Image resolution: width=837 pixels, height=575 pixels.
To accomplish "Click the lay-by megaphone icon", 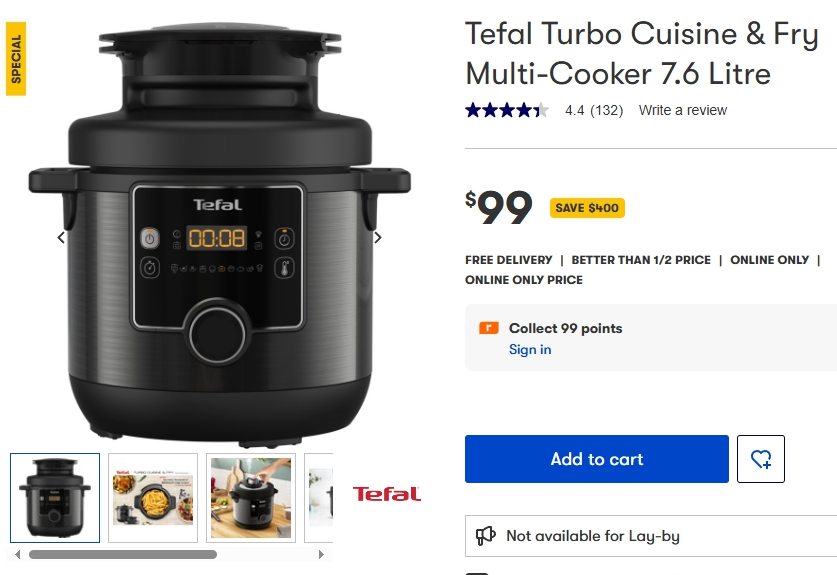I will coord(486,535).
